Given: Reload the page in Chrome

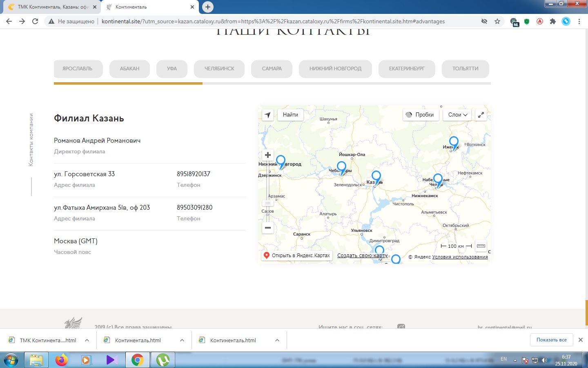Looking at the screenshot, I should (35, 21).
